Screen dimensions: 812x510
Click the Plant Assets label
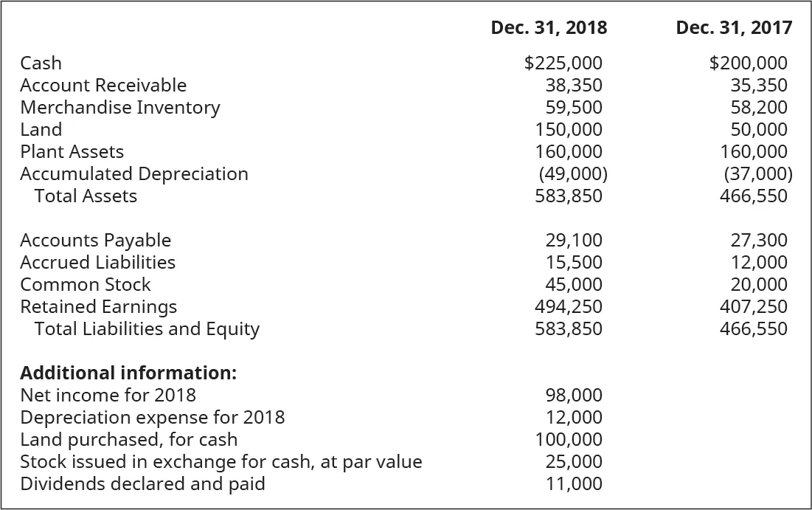pos(72,152)
